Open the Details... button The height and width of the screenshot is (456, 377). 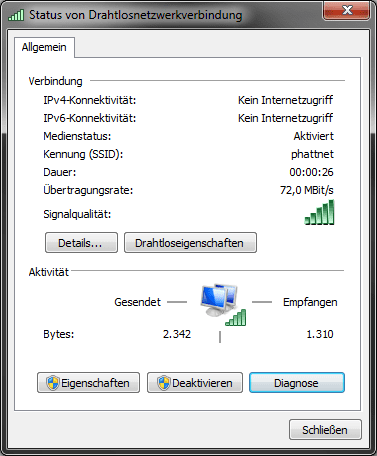coord(81,243)
